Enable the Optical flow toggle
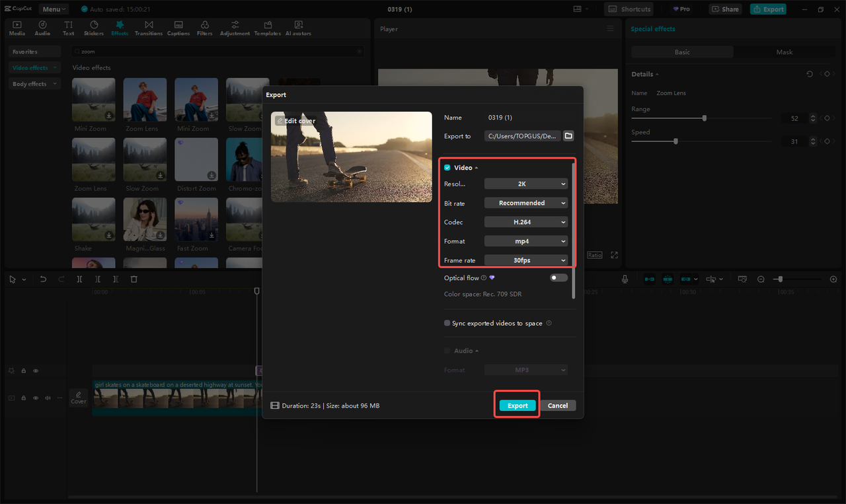Screen dimensions: 846x504 click(x=558, y=277)
